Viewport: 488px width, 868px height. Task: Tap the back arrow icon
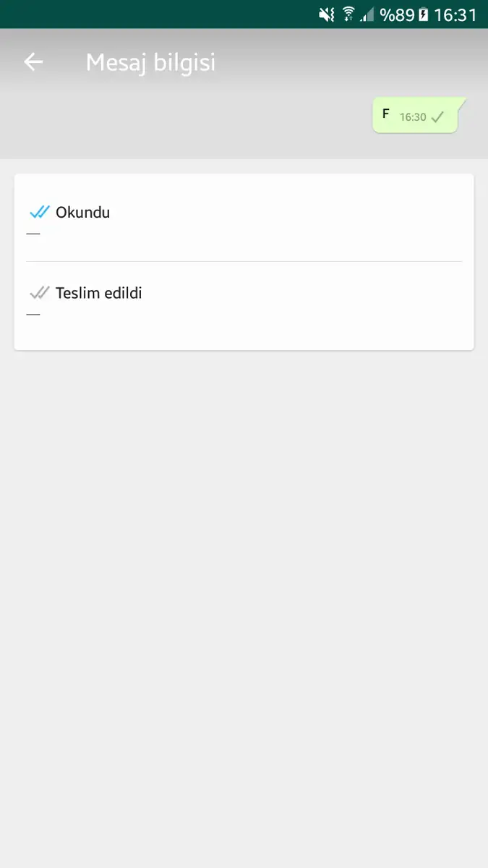pos(33,62)
